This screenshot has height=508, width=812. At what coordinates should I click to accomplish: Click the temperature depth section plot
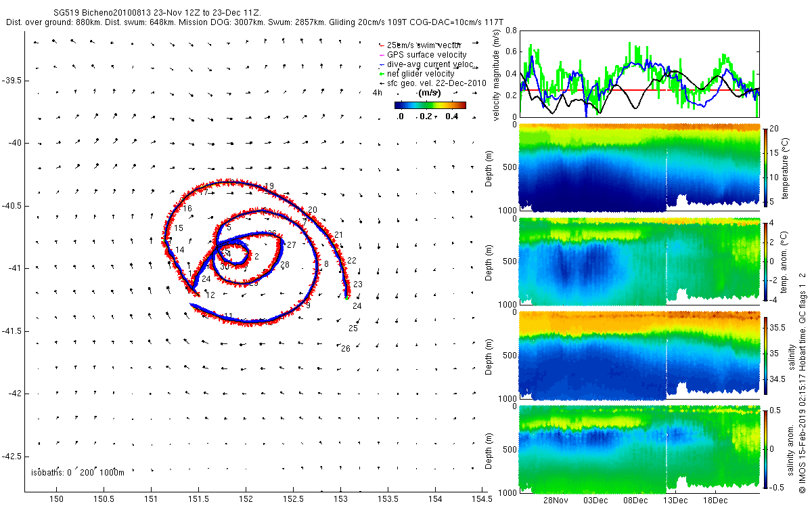[x=639, y=168]
